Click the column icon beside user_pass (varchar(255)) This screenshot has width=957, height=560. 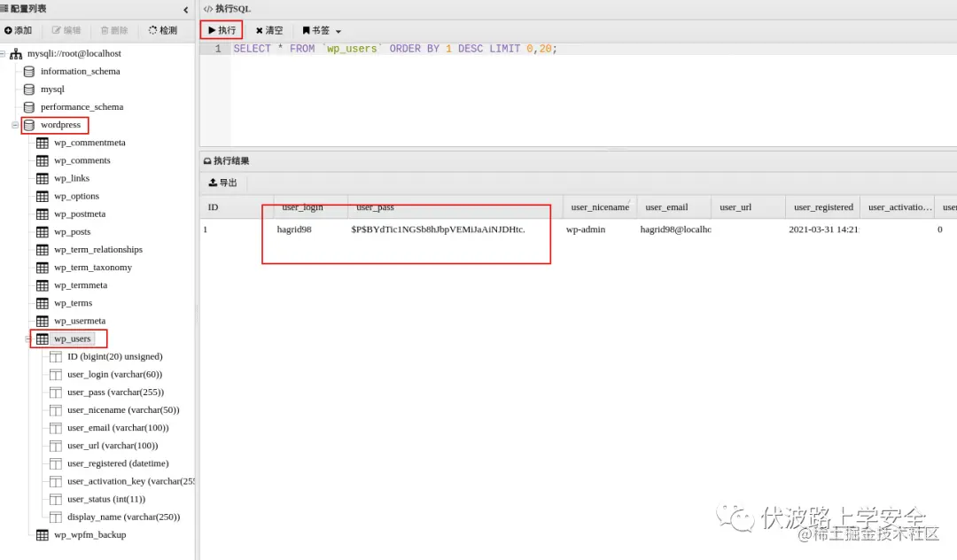[x=56, y=393]
